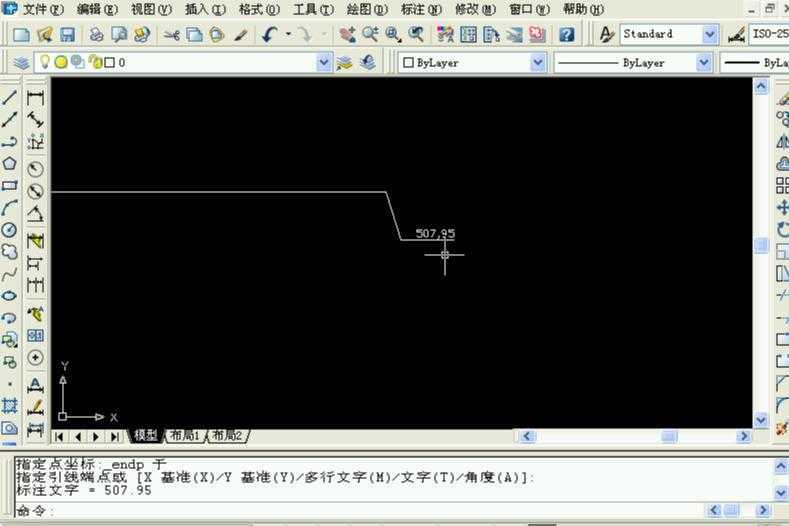Toggle layer 0 lock padlock icon
The image size is (789, 526).
pyautogui.click(x=95, y=62)
